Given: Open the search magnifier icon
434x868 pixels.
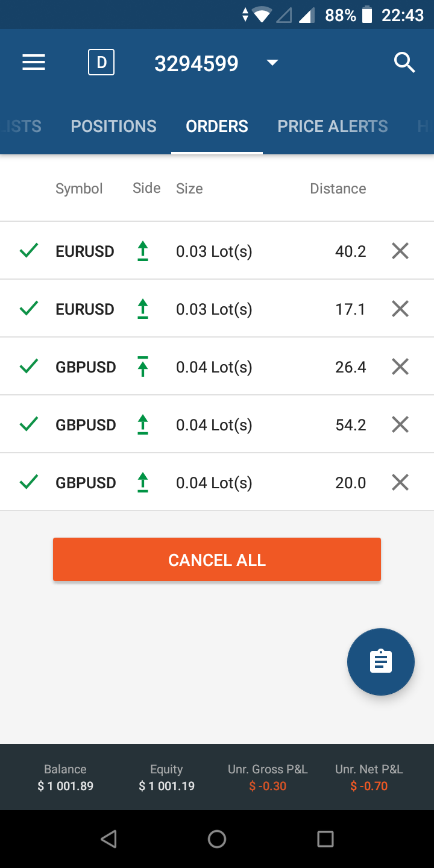Looking at the screenshot, I should 404,62.
